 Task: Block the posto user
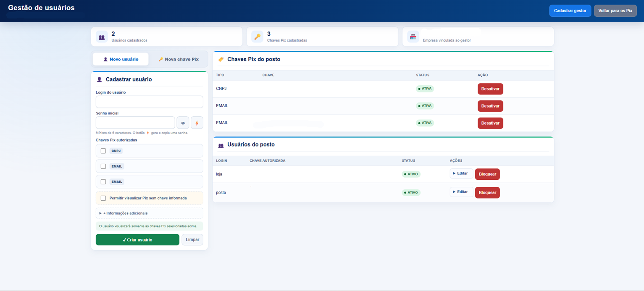487,193
